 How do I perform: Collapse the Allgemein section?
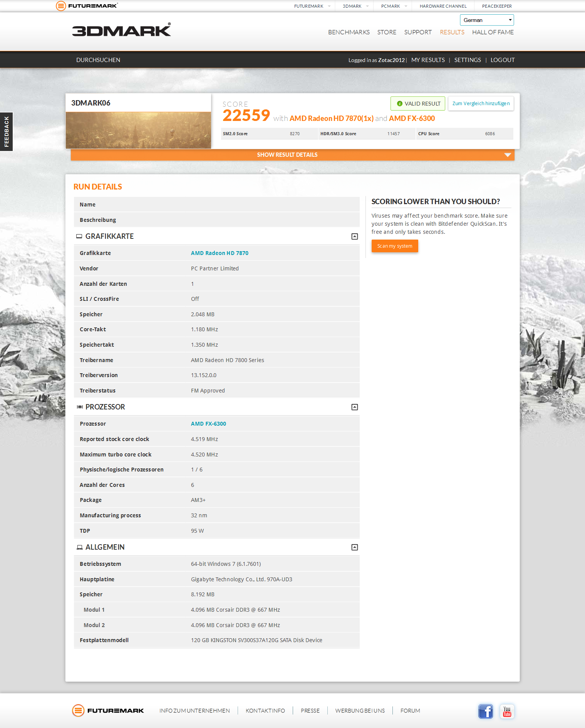click(x=355, y=547)
